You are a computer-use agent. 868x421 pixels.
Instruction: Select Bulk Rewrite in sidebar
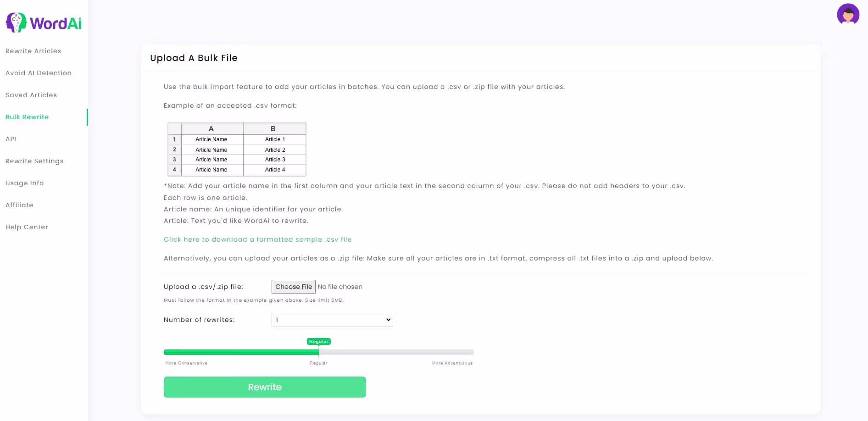pyautogui.click(x=27, y=117)
